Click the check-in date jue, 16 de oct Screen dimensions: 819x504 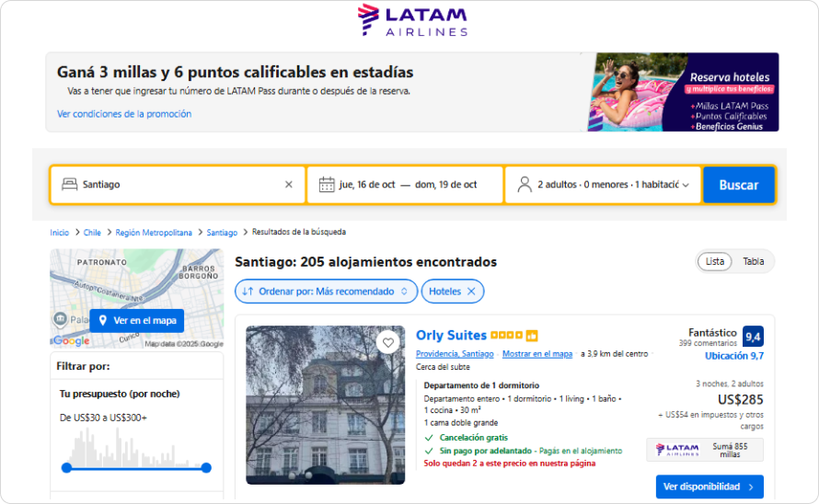(x=366, y=185)
